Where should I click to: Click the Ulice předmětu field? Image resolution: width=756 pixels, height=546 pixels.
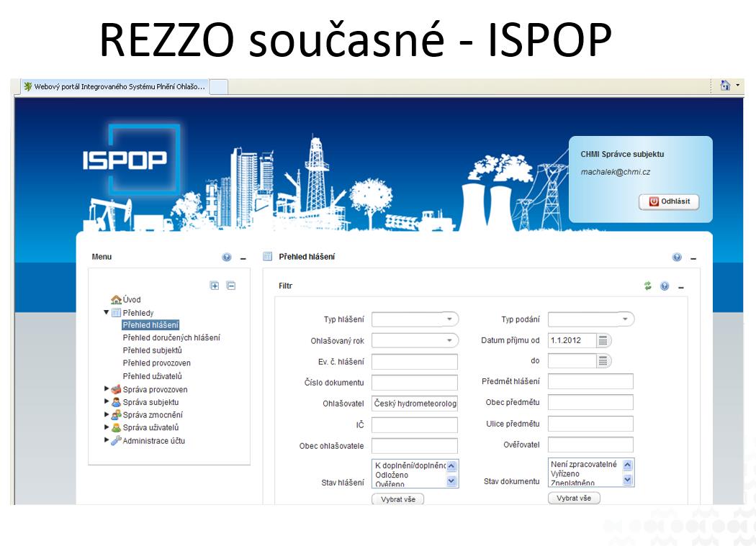[590, 424]
